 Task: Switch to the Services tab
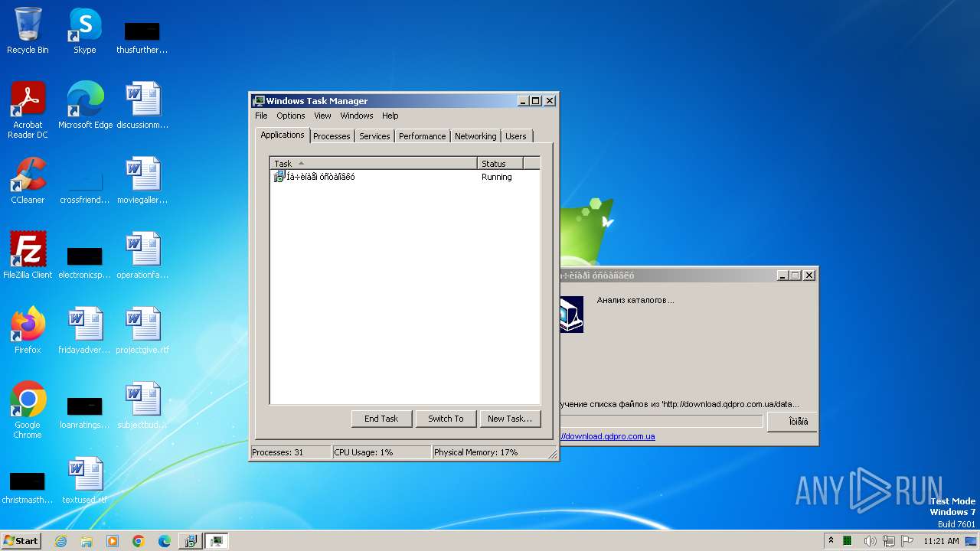tap(374, 136)
